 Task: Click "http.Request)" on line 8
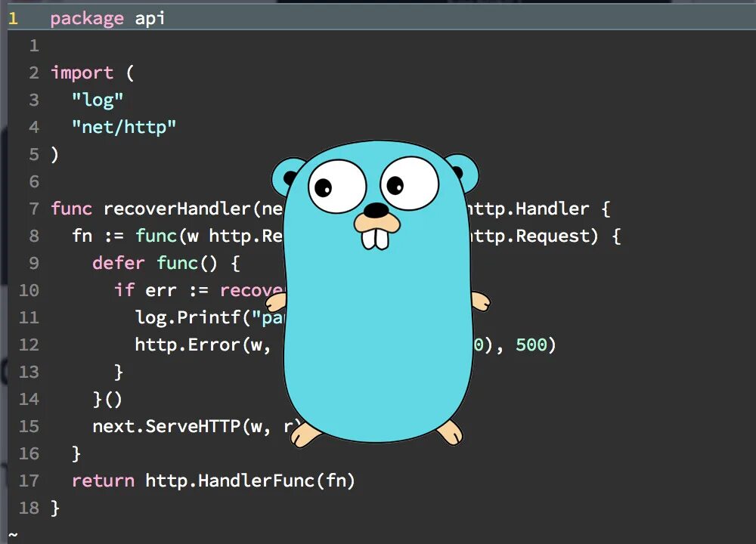tap(533, 236)
